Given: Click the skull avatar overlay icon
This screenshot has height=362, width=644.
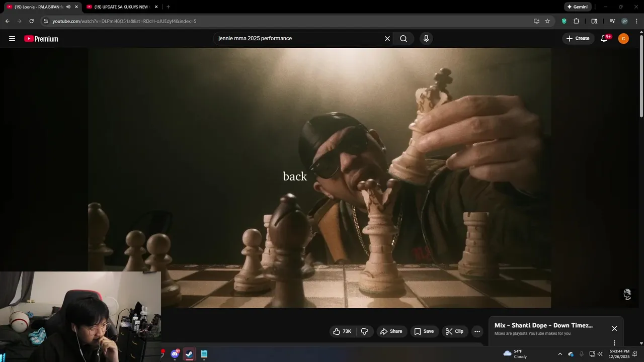Looking at the screenshot, I should click(627, 294).
